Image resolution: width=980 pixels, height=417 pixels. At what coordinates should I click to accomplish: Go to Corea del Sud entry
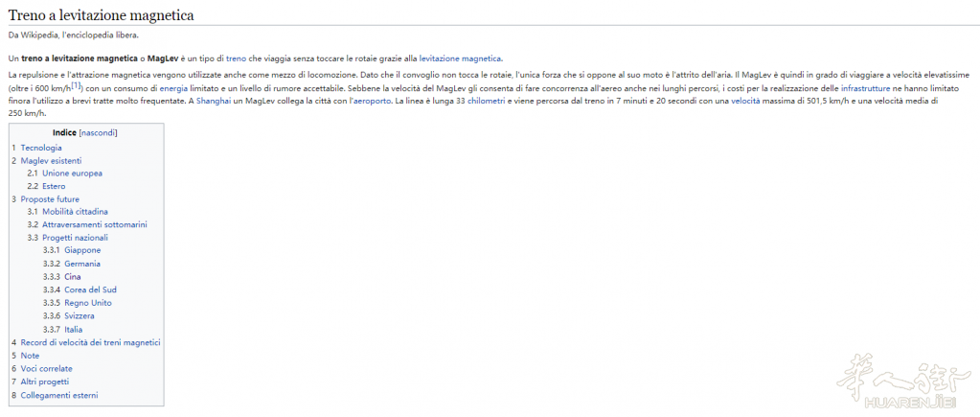pyautogui.click(x=90, y=290)
